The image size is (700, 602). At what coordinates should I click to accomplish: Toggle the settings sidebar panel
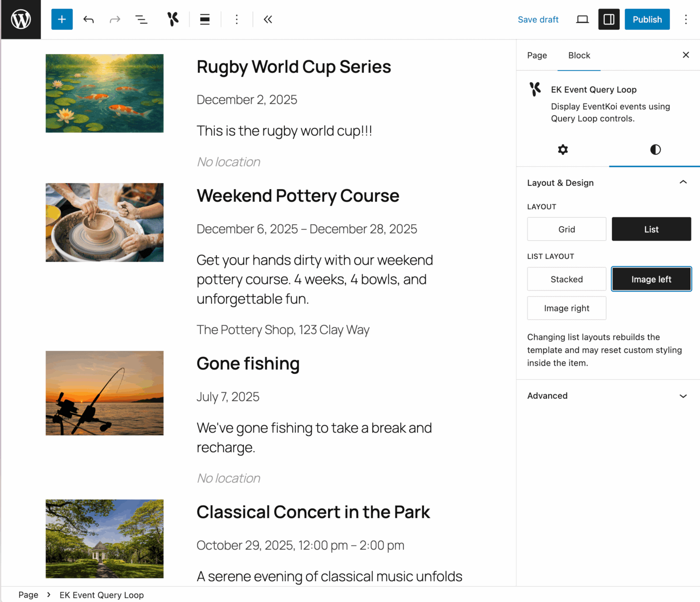click(x=609, y=20)
